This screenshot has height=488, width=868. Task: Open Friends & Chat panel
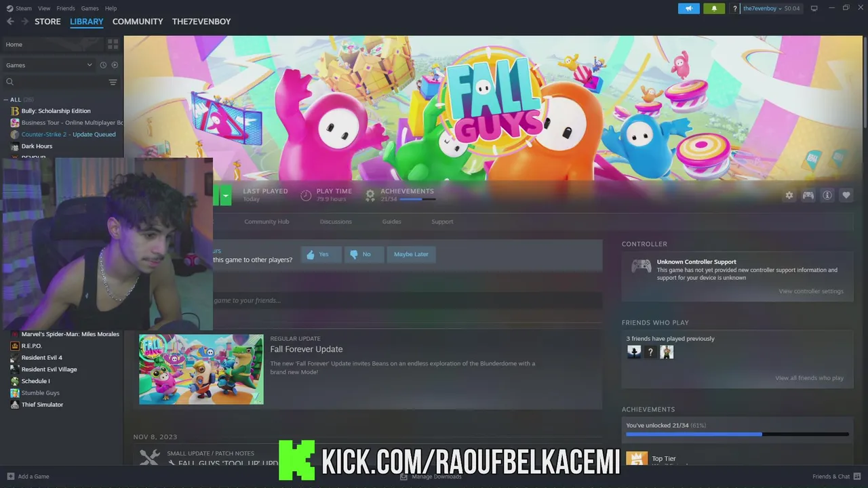point(837,476)
